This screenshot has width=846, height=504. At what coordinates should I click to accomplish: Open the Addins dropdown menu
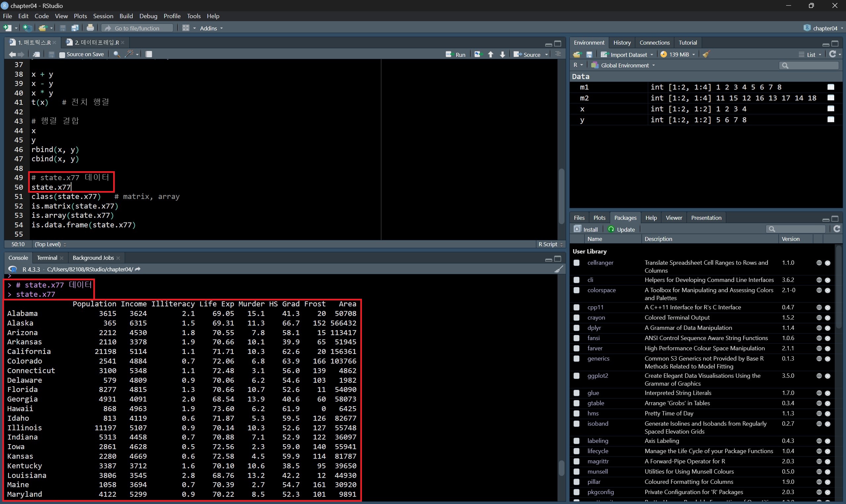[211, 28]
